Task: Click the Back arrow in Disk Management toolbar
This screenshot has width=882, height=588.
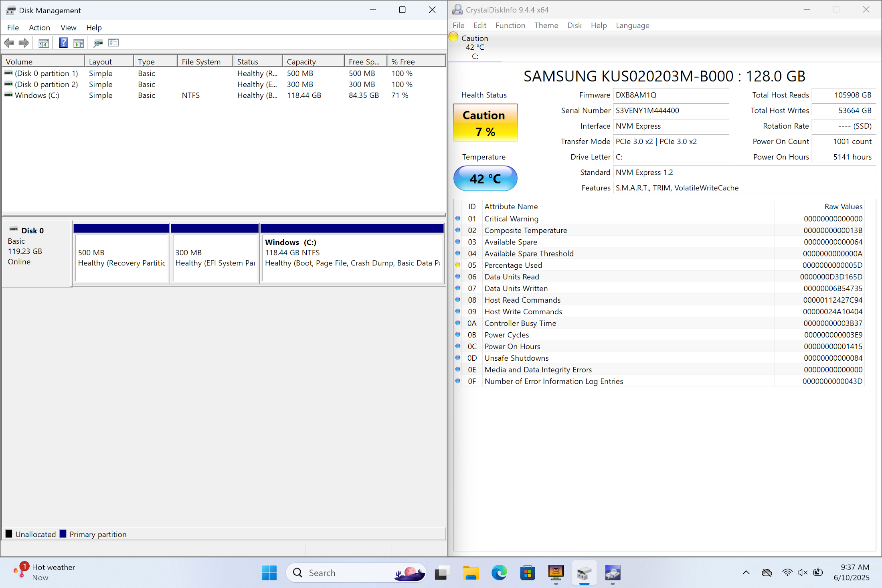Action: pos(9,43)
